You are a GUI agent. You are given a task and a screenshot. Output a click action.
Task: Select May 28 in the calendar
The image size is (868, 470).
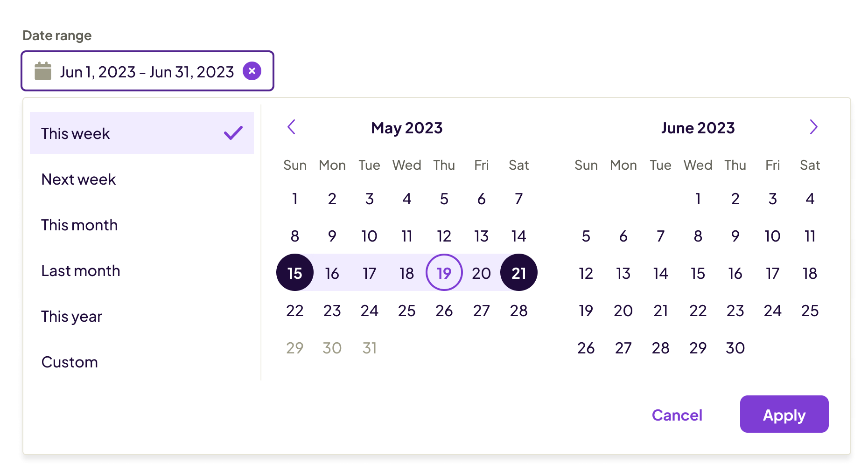(519, 311)
